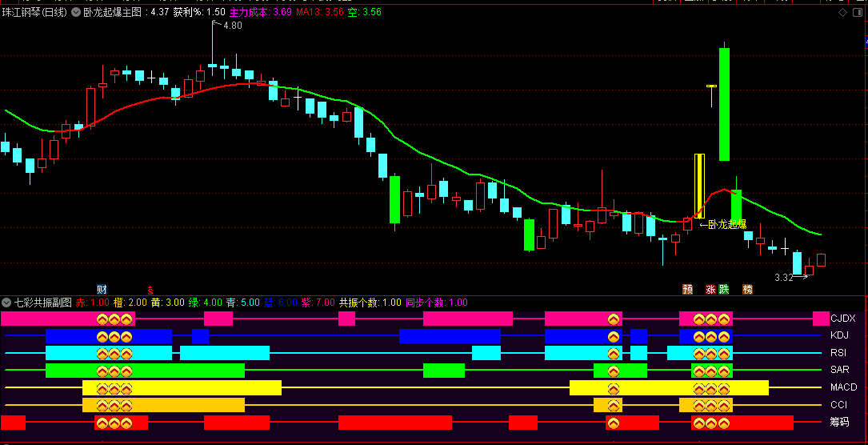Expand the 七彩共振副图 indicator dropdown chevron
Image resolution: width=868 pixels, height=445 pixels.
[x=6, y=303]
